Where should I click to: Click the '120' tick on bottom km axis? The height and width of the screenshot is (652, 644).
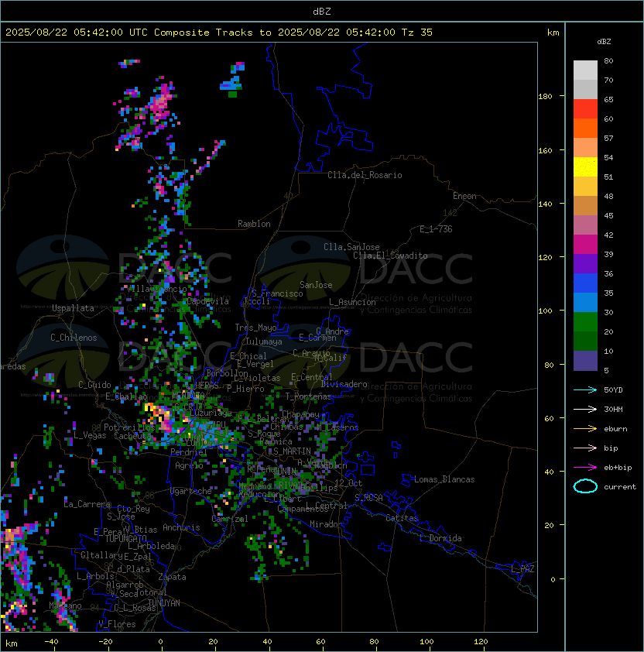click(481, 642)
